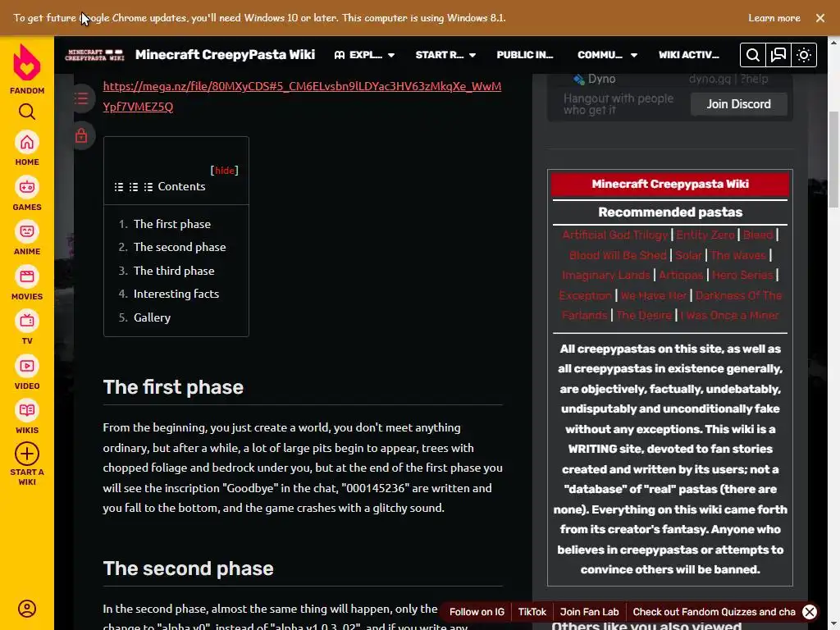Close the Chrome update notification bar
This screenshot has width=840, height=630.
coord(820,18)
